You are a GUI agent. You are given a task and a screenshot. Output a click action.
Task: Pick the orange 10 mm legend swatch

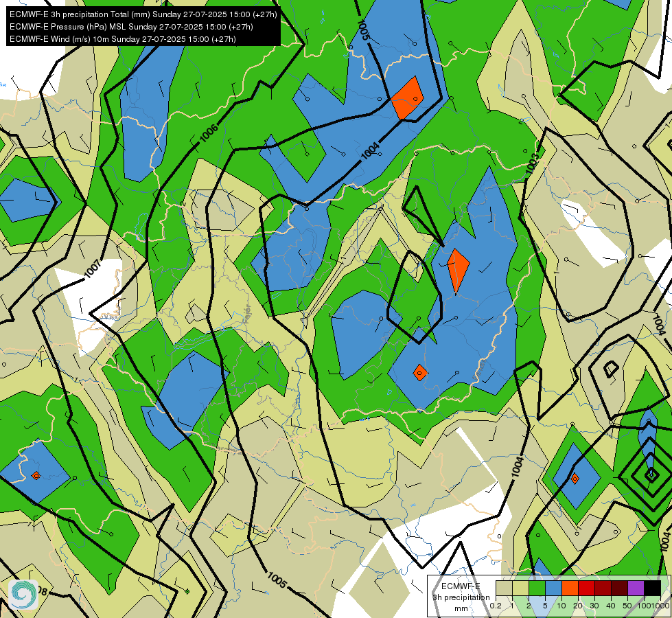pos(570,588)
